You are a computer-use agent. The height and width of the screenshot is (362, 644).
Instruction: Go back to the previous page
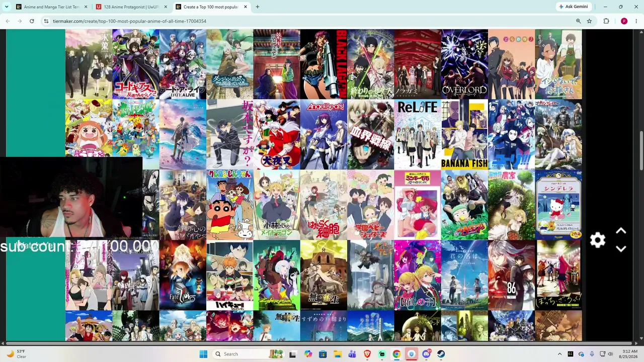(x=8, y=21)
